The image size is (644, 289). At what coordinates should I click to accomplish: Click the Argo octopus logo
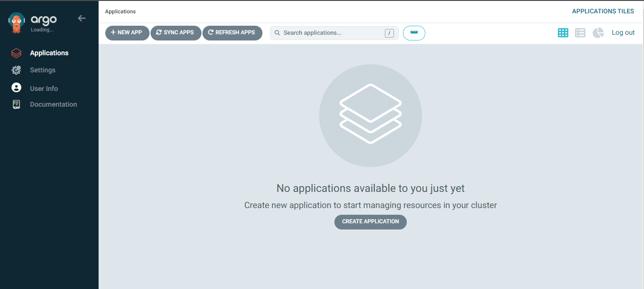(17, 22)
